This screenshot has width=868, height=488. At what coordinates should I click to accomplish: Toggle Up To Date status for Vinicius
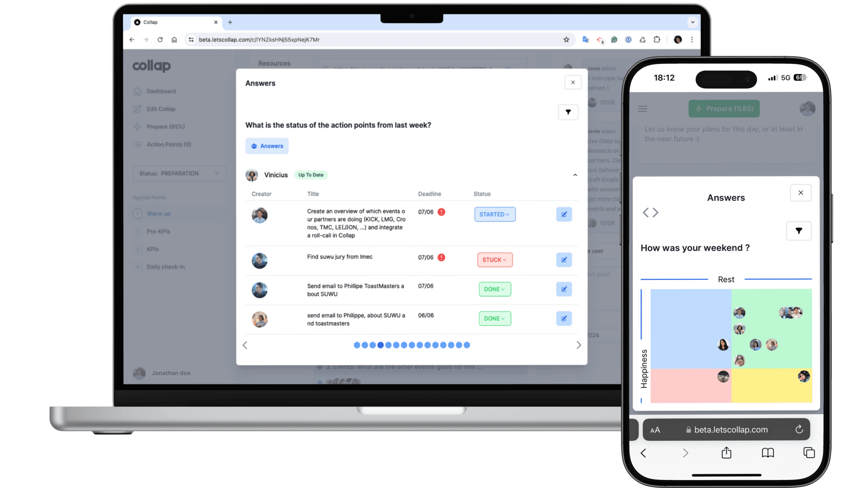(x=311, y=175)
